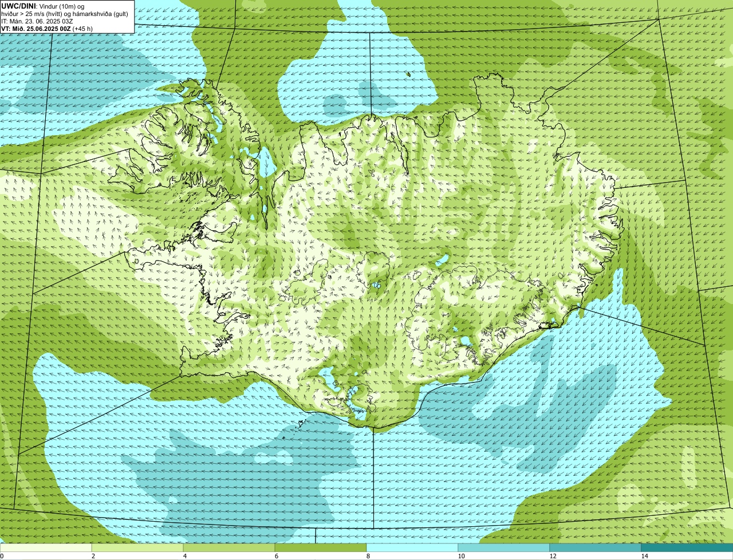The width and height of the screenshot is (733, 560).
Task: Click the small Grímsey island north of the coast
Action: [x=408, y=74]
